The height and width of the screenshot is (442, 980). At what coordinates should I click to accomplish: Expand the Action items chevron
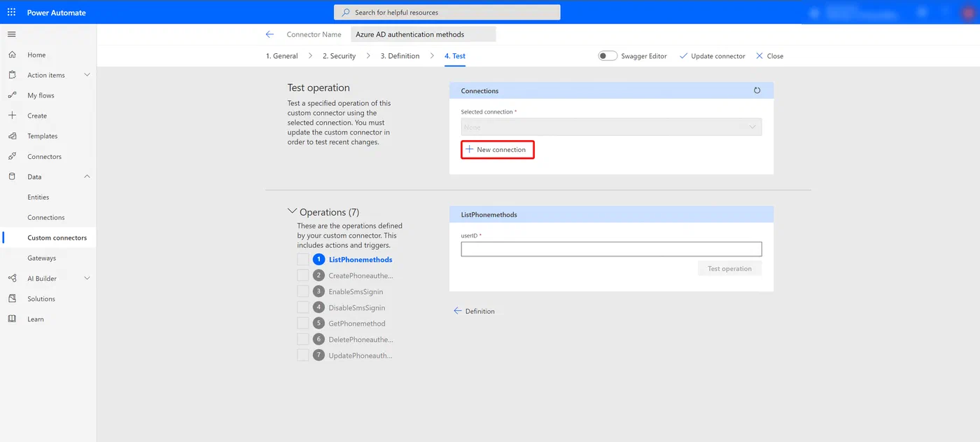(87, 75)
